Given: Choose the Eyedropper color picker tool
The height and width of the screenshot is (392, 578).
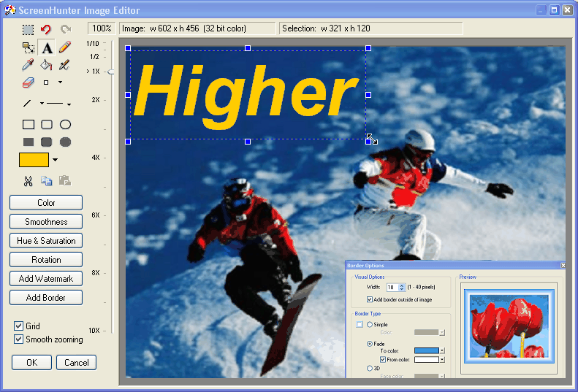Looking at the screenshot, I should click(28, 65).
